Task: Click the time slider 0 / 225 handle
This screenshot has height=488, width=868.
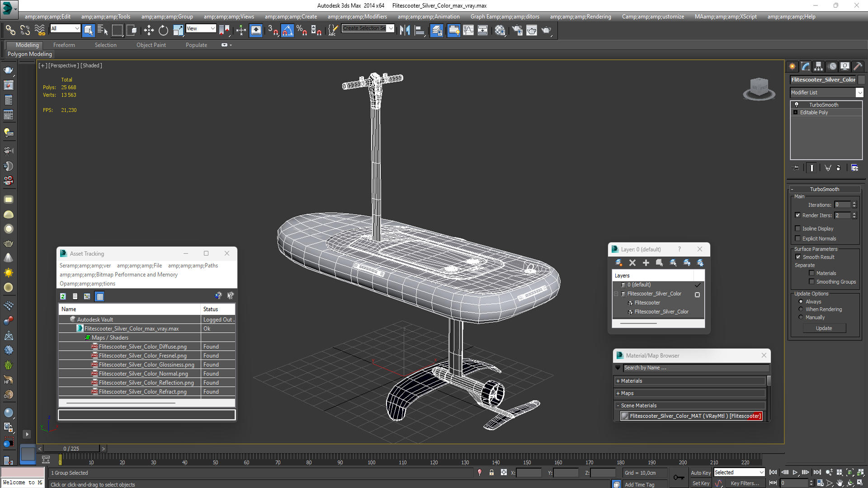Action: coord(71,449)
